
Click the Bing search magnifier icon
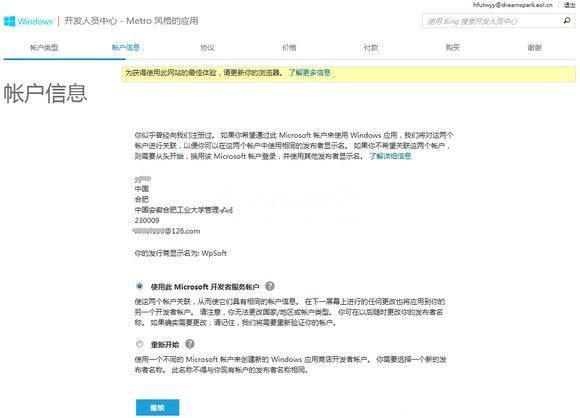point(566,21)
